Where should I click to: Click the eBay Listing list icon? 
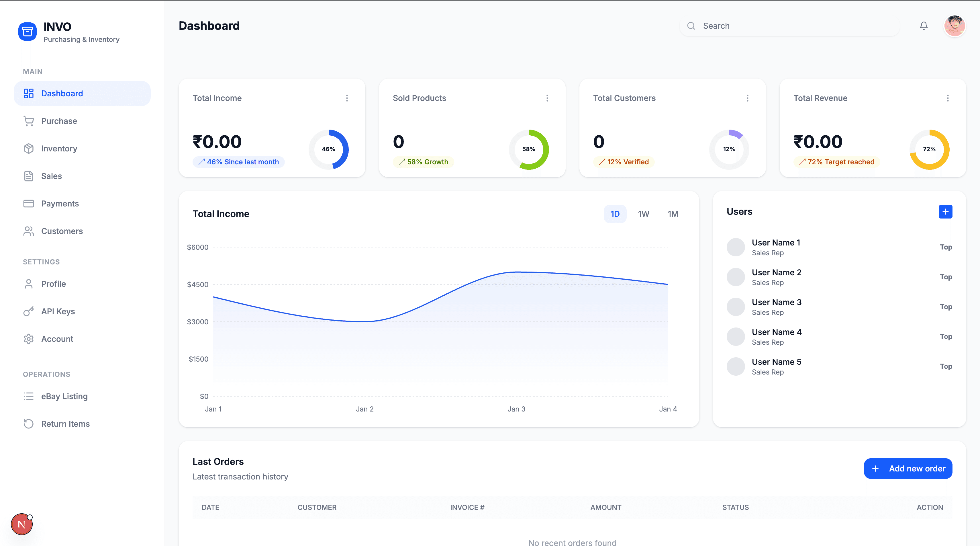pos(29,396)
